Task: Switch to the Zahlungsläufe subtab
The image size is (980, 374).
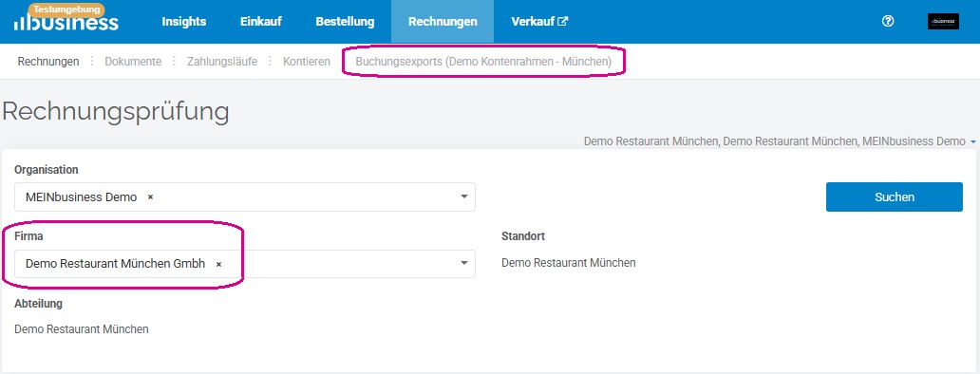Action: 222,61
